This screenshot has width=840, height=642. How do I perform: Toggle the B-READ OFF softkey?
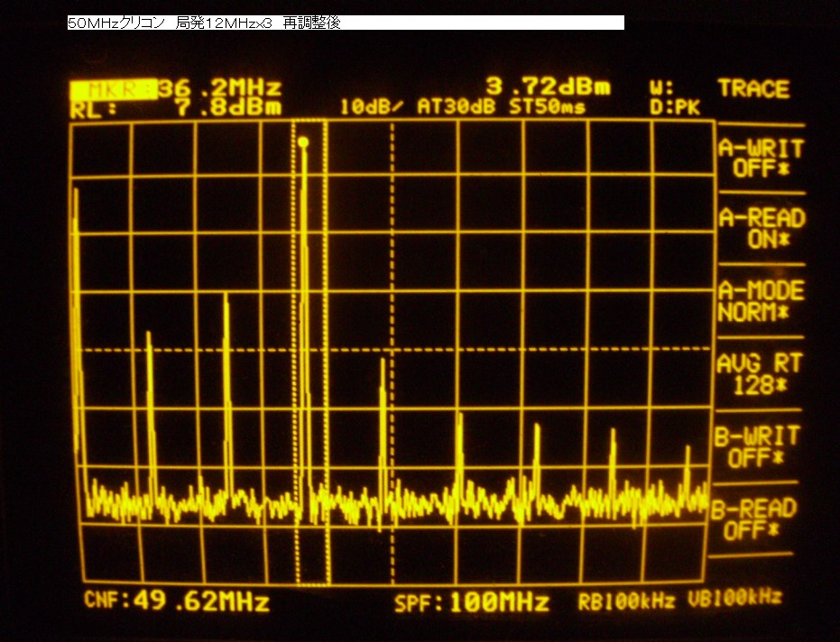[x=753, y=519]
